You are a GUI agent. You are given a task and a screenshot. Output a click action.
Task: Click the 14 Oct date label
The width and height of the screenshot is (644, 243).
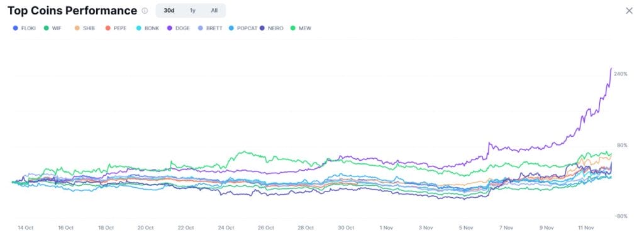pyautogui.click(x=25, y=227)
